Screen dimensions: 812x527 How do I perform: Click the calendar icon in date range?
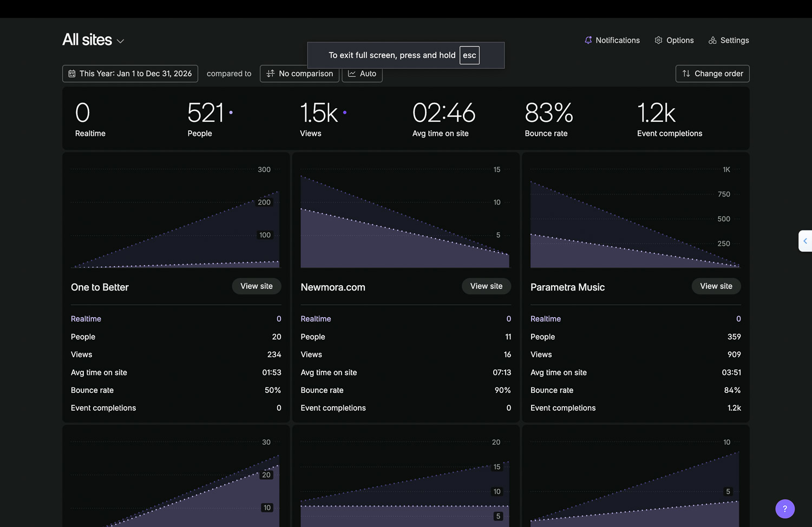point(72,74)
